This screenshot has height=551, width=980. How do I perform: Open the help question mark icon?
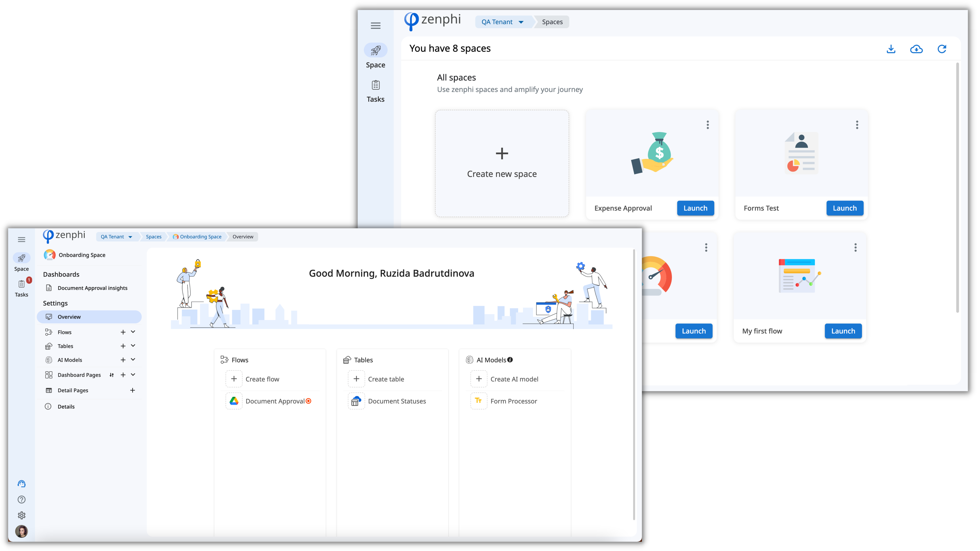coord(22,499)
